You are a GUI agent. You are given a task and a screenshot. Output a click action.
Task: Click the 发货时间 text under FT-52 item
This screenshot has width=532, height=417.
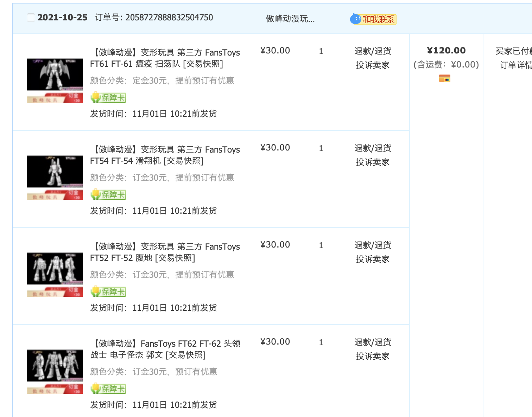153,308
